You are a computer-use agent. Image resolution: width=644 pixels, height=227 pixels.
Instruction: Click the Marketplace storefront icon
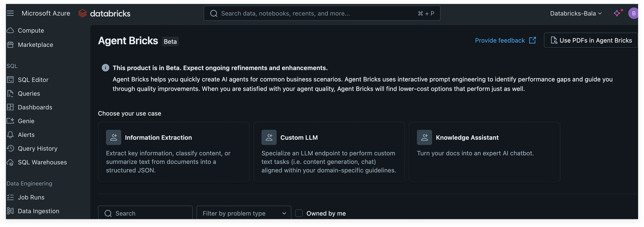pyautogui.click(x=10, y=45)
